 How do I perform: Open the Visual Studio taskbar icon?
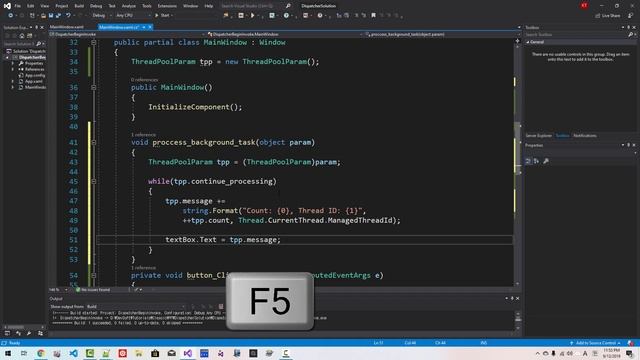coord(188,353)
